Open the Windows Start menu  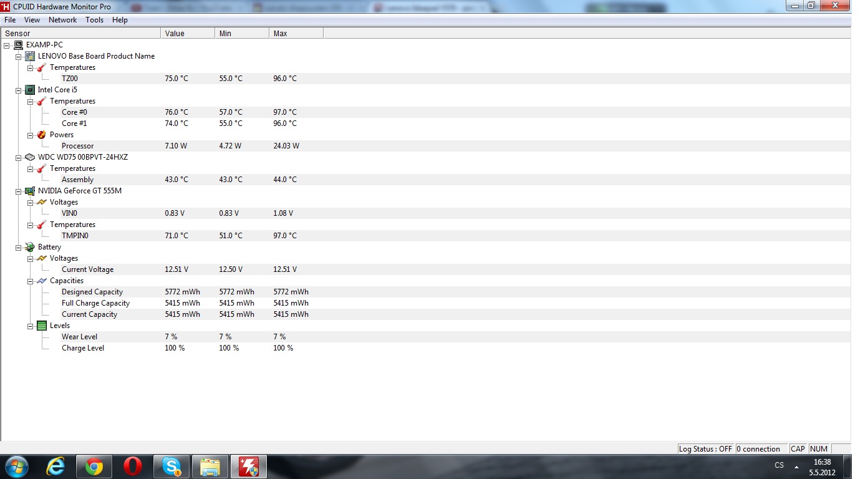click(x=16, y=466)
